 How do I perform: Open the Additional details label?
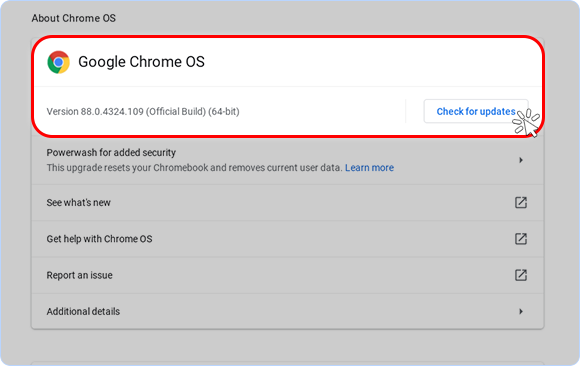(83, 312)
